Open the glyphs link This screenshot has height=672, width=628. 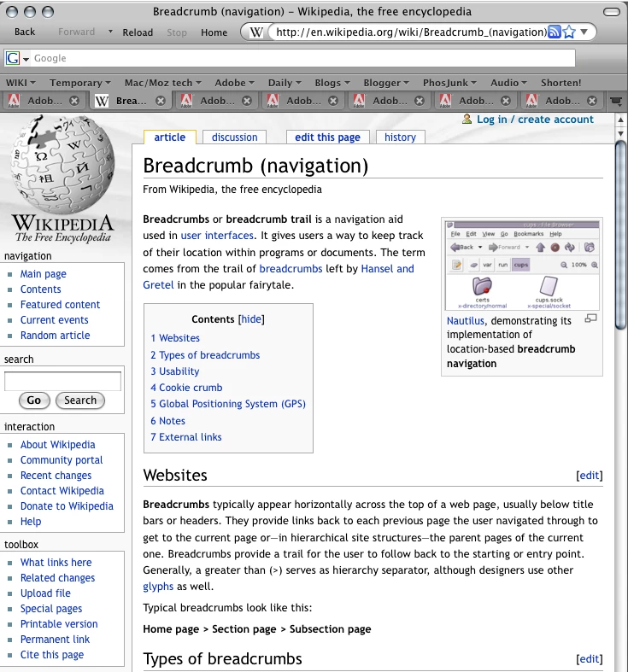pyautogui.click(x=158, y=587)
